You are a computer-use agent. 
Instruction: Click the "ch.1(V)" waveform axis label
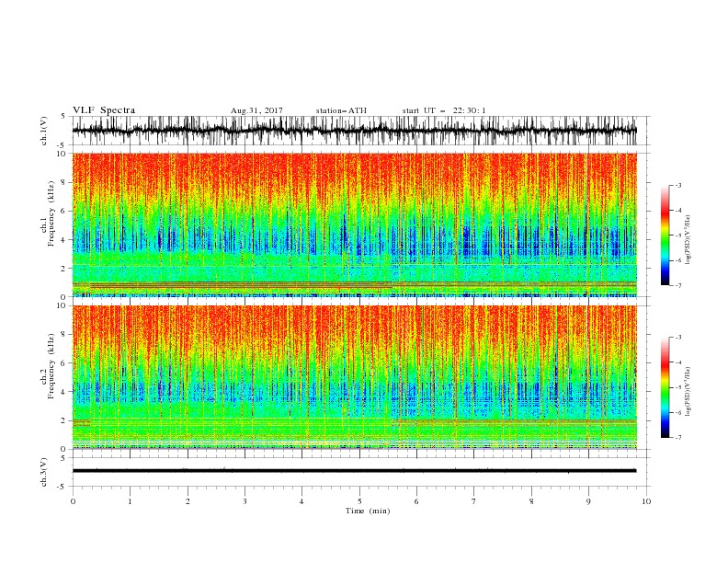pos(44,131)
